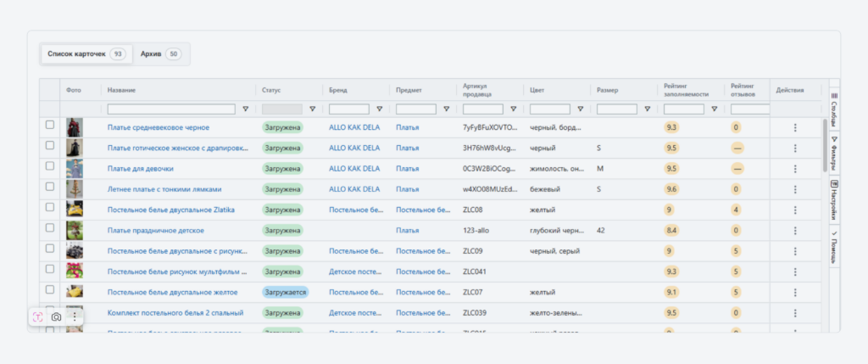868x364 pixels.
Task: Click the Артикул продавца filter input field
Action: 482,109
